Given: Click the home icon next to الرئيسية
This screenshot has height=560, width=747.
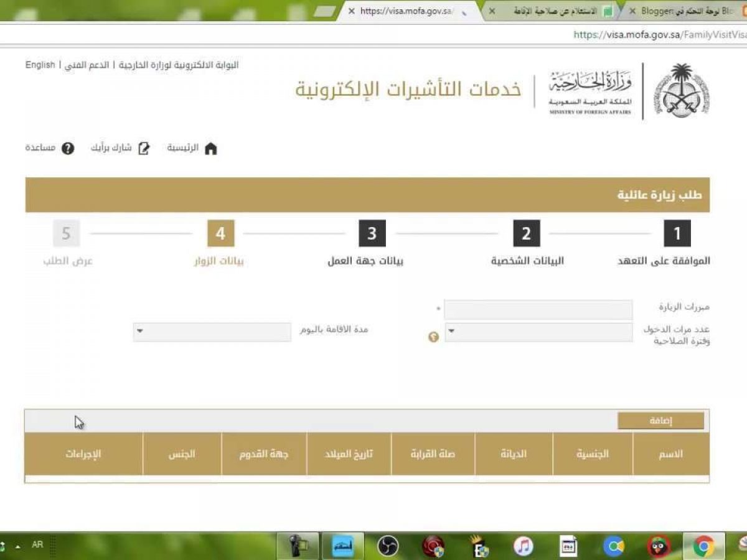Looking at the screenshot, I should [x=210, y=149].
